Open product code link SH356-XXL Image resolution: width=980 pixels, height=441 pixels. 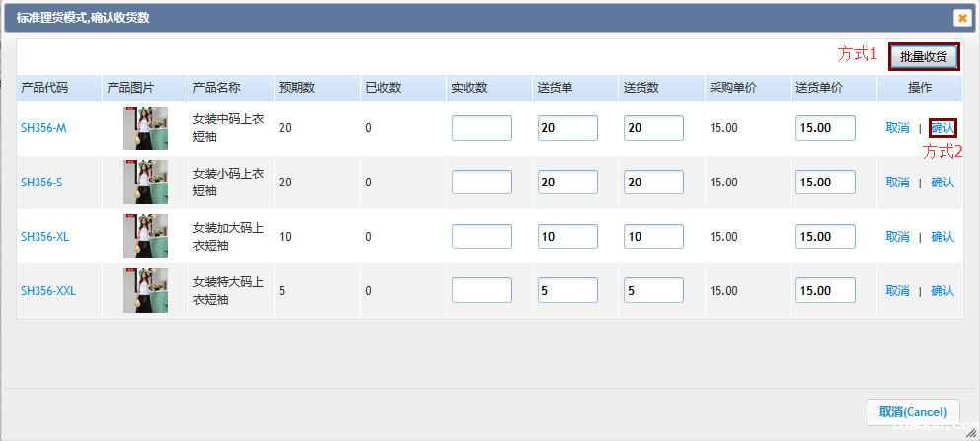48,291
